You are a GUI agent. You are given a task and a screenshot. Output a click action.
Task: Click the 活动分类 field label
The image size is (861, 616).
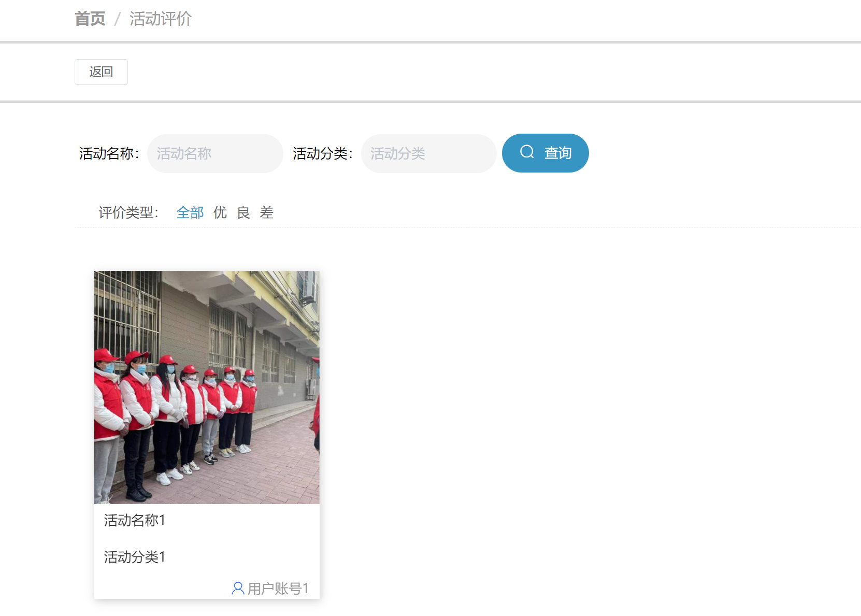click(322, 152)
